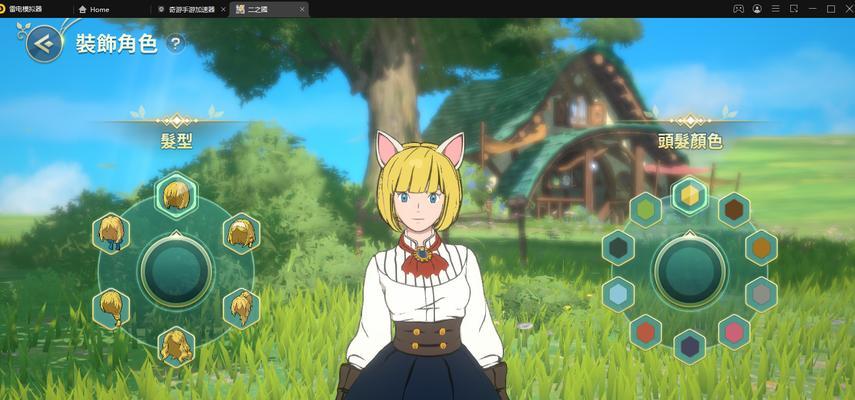Viewport: 855px width, 400px height.
Task: Pick the orange-brown hair color
Action: (761, 248)
